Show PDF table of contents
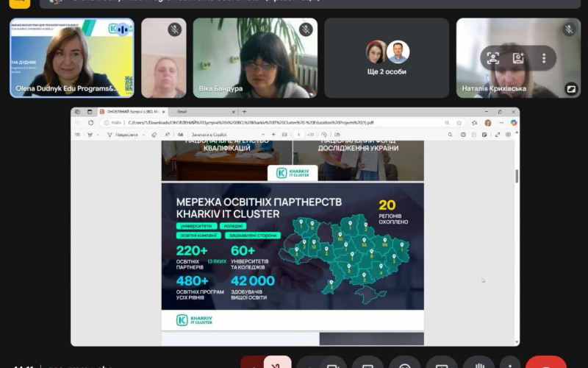Screen dimensions: 588x368 (78, 135)
